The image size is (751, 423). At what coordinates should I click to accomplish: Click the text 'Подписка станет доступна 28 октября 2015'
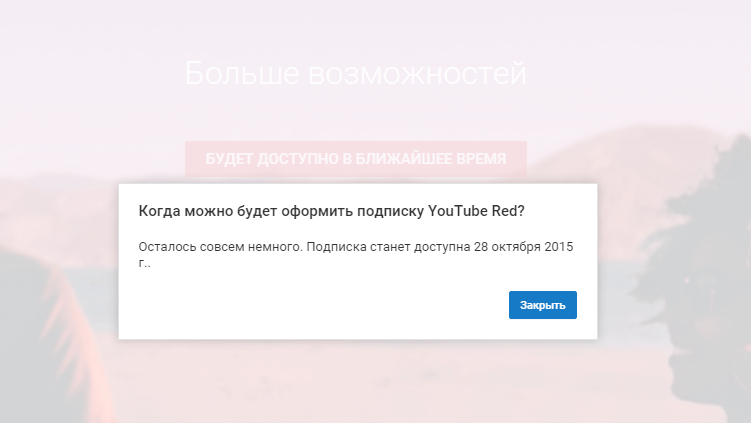(440, 247)
